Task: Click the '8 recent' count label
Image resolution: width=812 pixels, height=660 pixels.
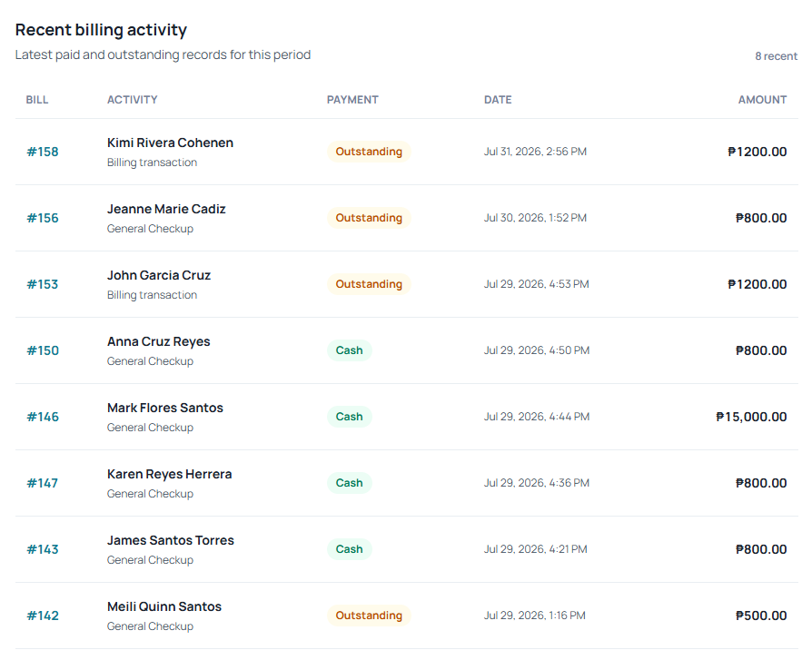Action: (x=776, y=56)
